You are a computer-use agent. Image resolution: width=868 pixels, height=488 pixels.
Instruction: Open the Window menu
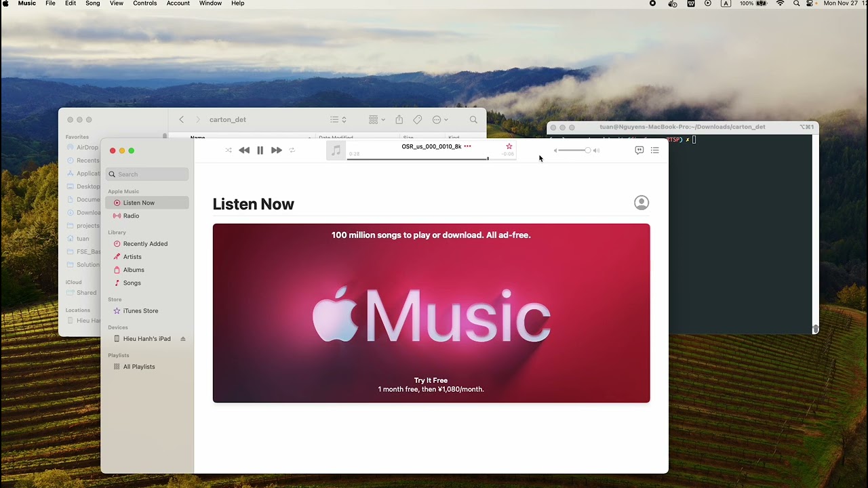[210, 3]
